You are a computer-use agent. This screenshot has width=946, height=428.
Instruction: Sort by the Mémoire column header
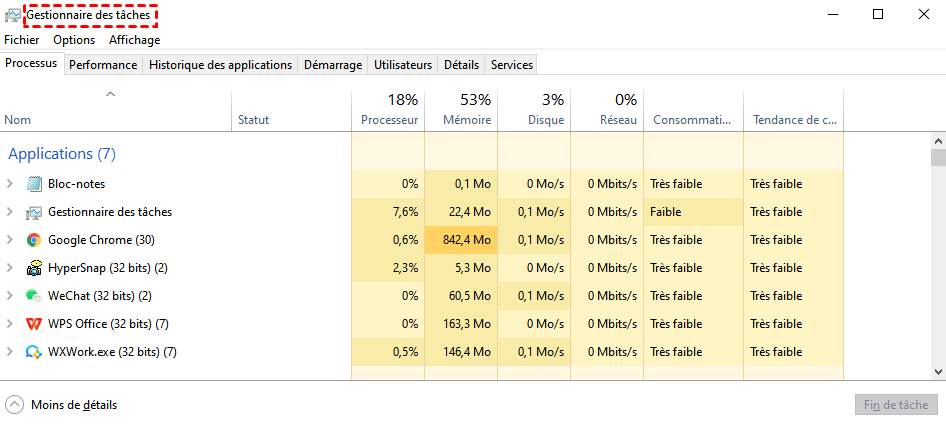466,110
